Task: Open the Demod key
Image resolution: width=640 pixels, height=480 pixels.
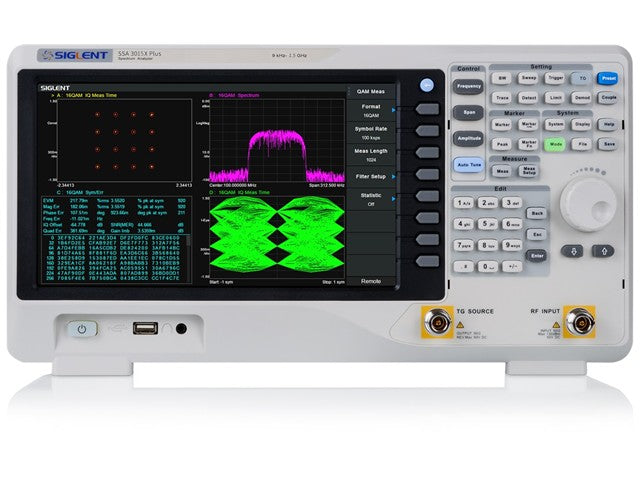Action: pyautogui.click(x=582, y=98)
